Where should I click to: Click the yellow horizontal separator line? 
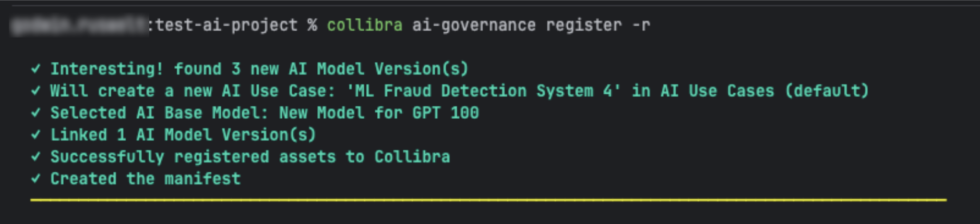click(488, 199)
